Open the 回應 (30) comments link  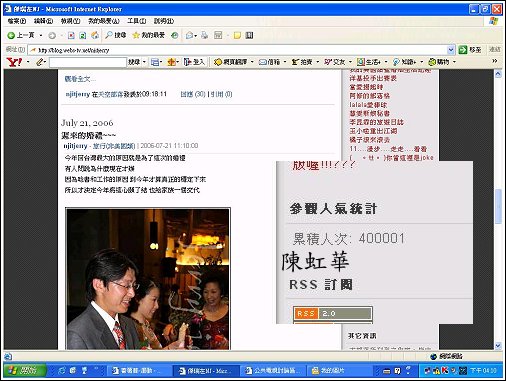[193, 94]
